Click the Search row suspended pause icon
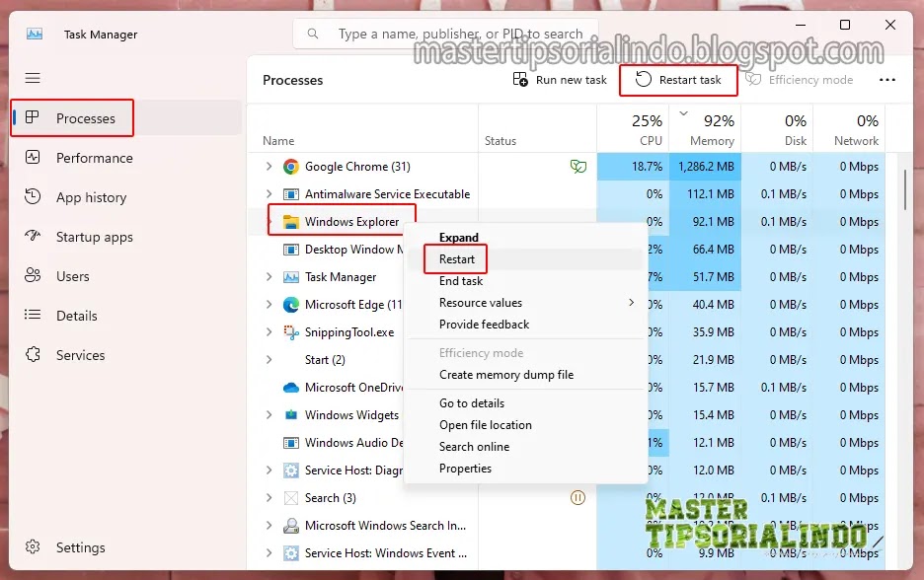The image size is (924, 580). pos(578,498)
